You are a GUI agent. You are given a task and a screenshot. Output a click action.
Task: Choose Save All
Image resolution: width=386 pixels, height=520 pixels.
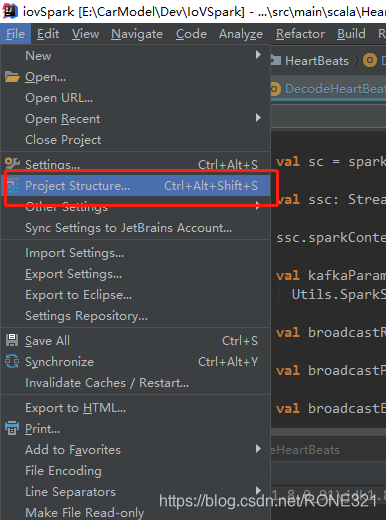point(135,341)
